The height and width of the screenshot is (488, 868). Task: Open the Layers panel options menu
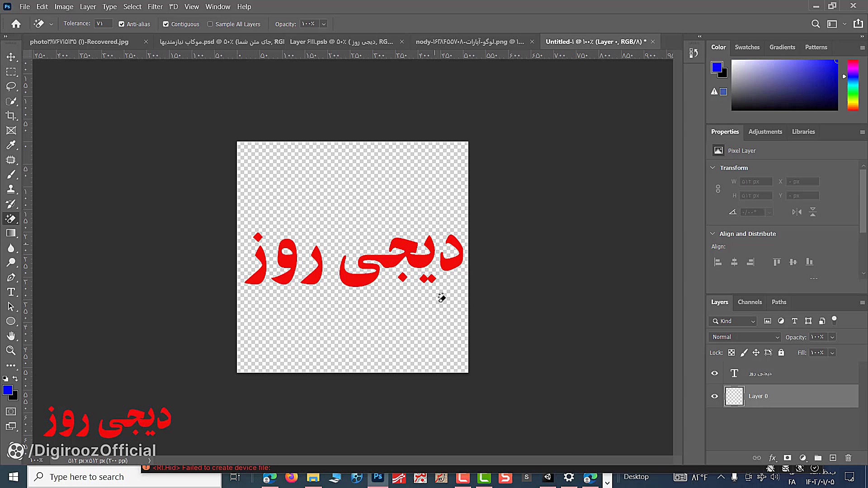click(862, 302)
